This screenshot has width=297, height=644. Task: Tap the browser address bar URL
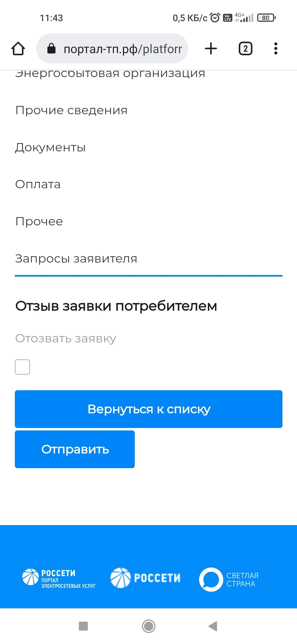123,49
